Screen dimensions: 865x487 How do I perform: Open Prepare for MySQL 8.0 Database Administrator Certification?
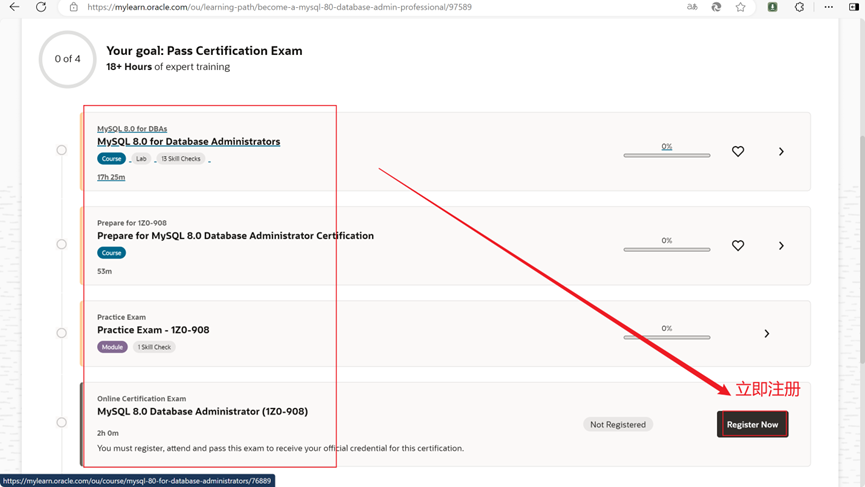pos(236,236)
